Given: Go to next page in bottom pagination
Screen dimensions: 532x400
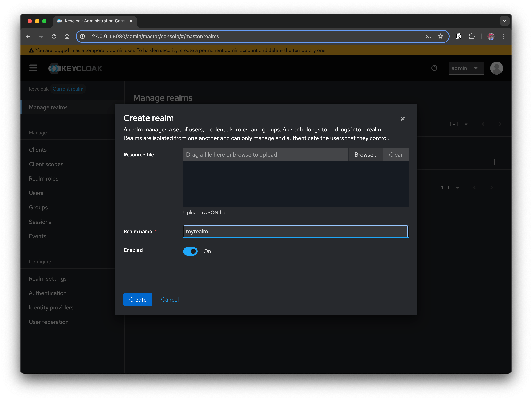Looking at the screenshot, I should (491, 188).
